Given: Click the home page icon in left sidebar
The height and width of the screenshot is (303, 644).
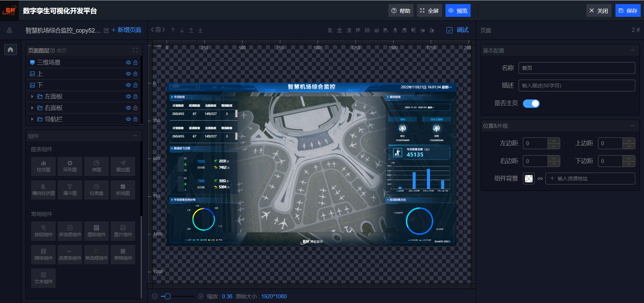Looking at the screenshot, I should tap(10, 50).
